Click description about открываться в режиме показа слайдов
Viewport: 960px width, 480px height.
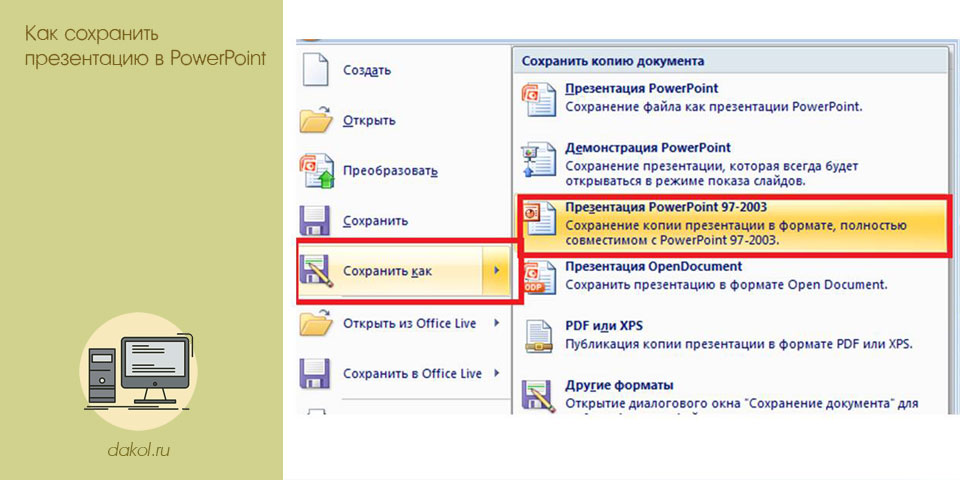684,182
